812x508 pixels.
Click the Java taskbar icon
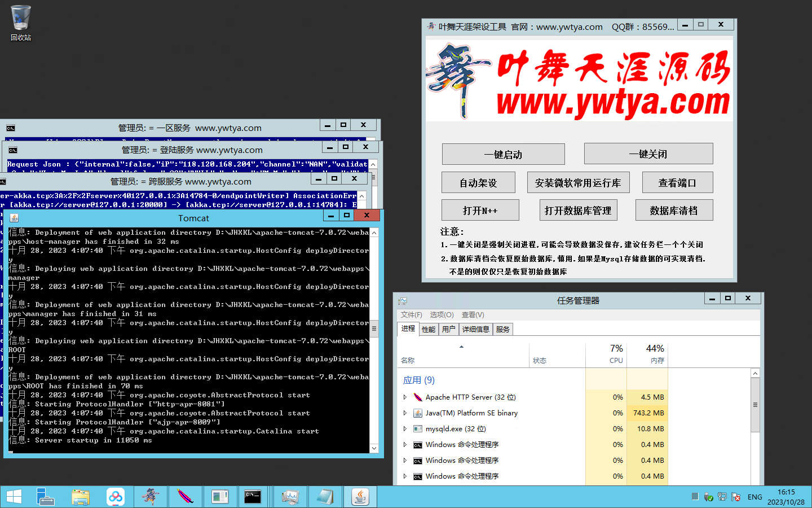360,497
